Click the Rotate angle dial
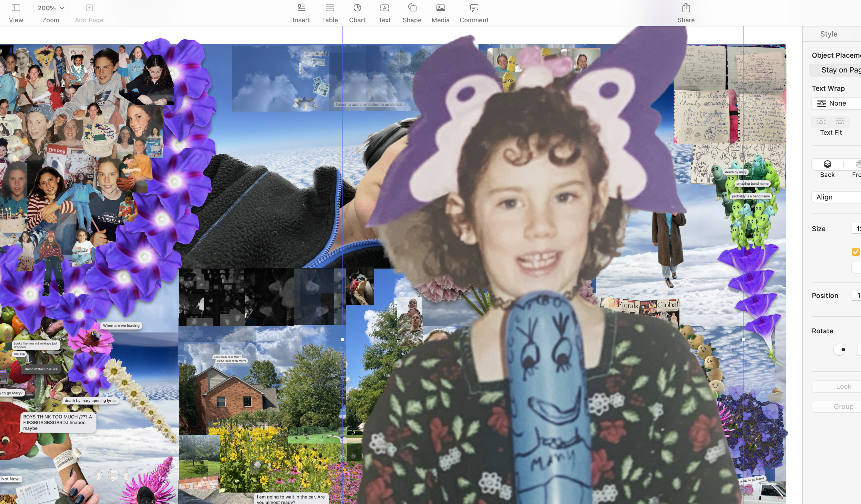Image resolution: width=861 pixels, height=504 pixels. (839, 349)
